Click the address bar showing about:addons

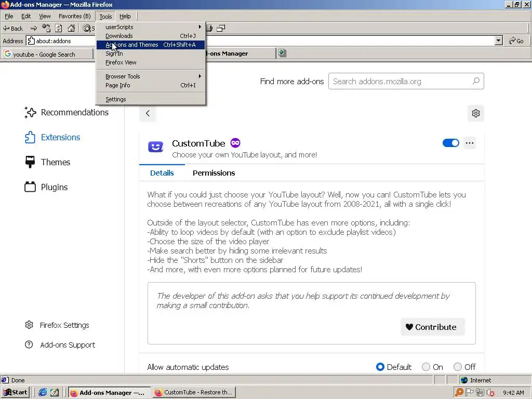[x=261, y=41]
